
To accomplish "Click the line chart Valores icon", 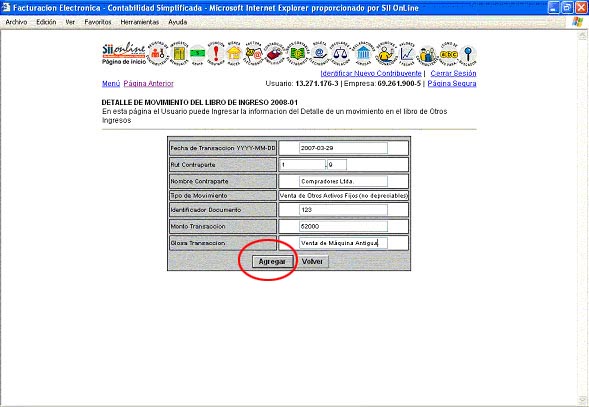I will (407, 54).
